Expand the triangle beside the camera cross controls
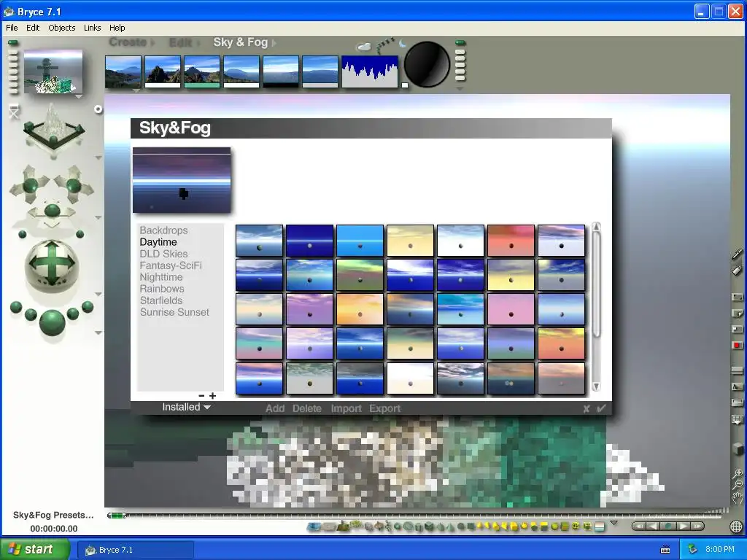747x560 pixels. click(98, 217)
